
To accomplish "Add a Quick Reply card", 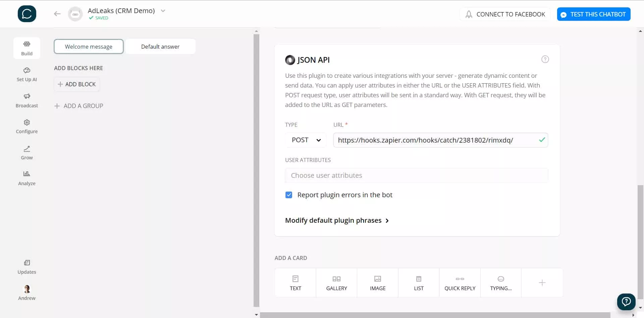I will [460, 283].
